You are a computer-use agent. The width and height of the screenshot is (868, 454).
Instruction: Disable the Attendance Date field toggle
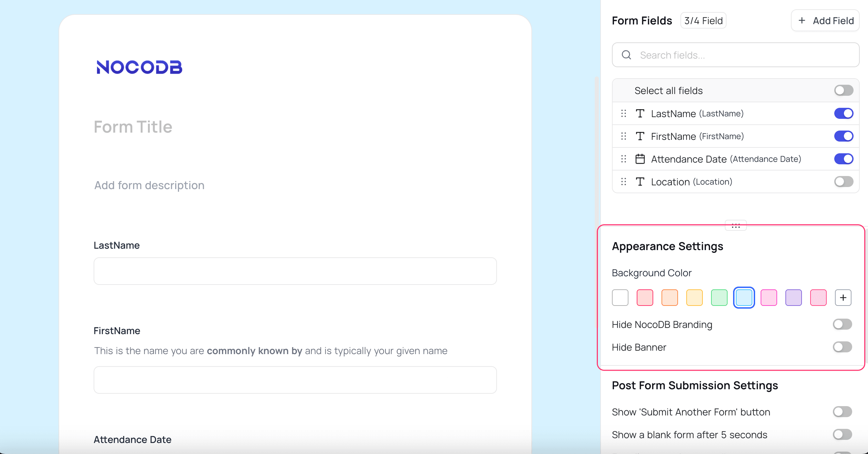tap(843, 159)
